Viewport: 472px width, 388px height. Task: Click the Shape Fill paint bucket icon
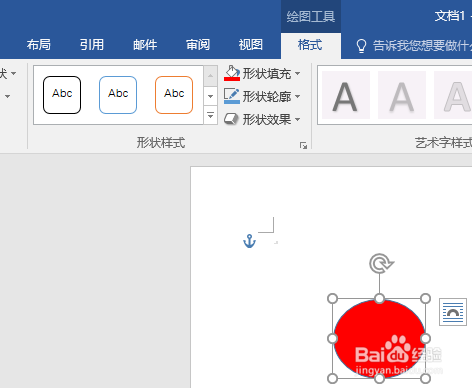[232, 73]
